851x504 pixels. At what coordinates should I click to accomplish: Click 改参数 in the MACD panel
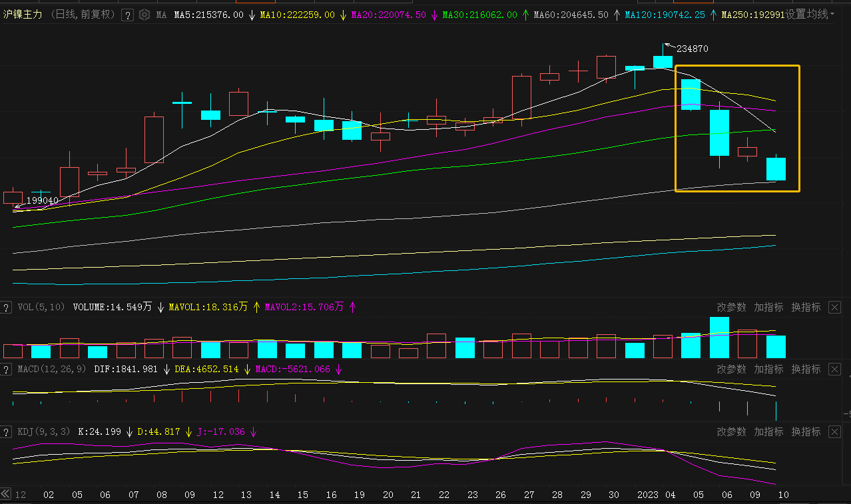coord(731,369)
